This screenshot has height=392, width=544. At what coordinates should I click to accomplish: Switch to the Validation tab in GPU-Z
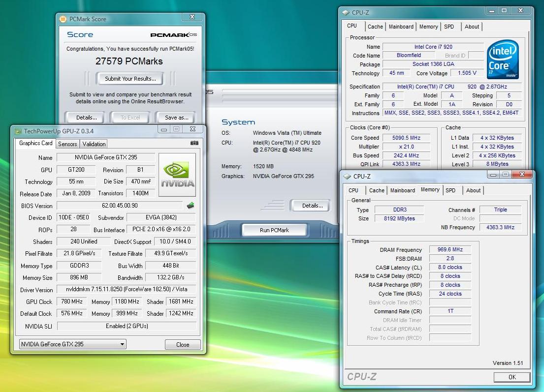[x=94, y=144]
